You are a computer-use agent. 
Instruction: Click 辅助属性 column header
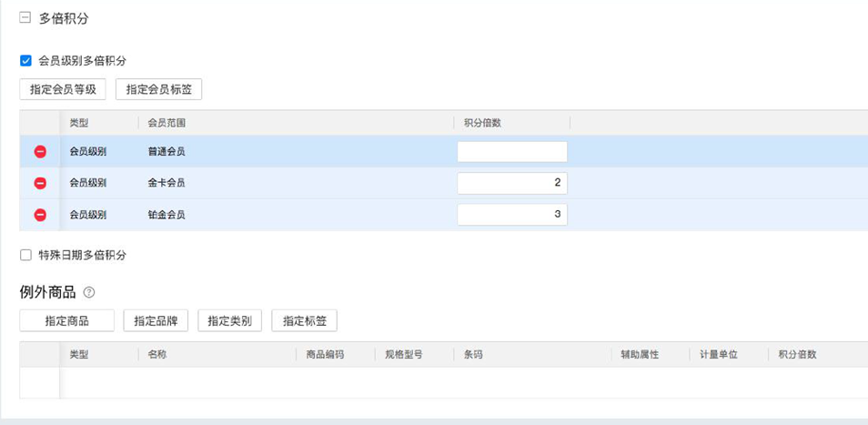coord(640,355)
